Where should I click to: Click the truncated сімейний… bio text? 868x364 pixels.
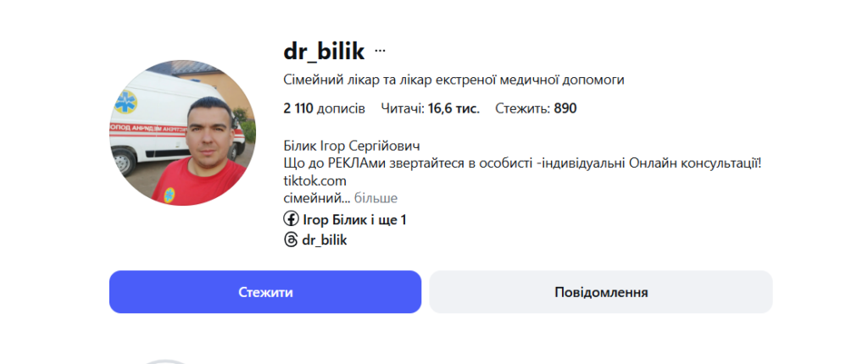pyautogui.click(x=316, y=198)
